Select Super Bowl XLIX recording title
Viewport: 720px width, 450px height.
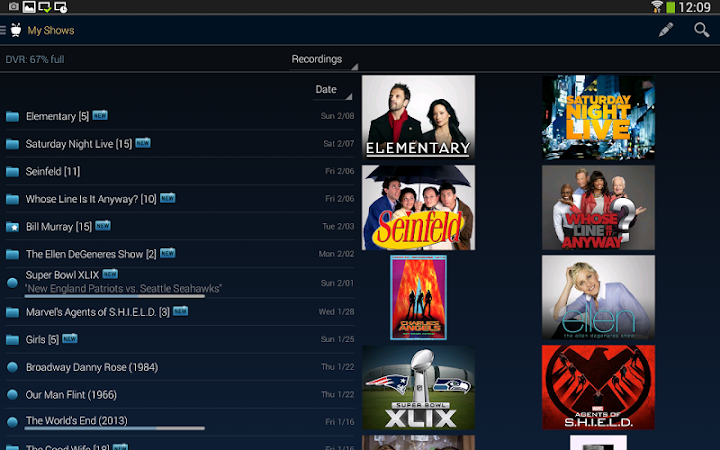coord(62,275)
